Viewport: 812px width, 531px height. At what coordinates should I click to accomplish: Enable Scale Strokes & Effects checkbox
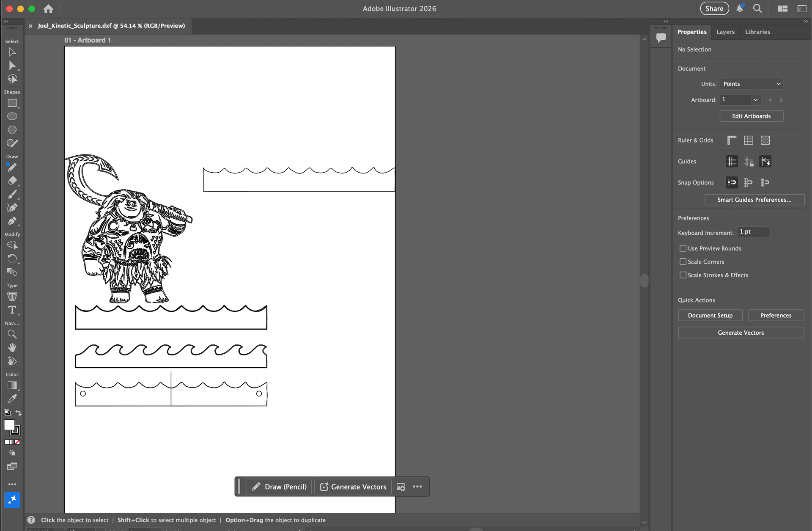(683, 275)
